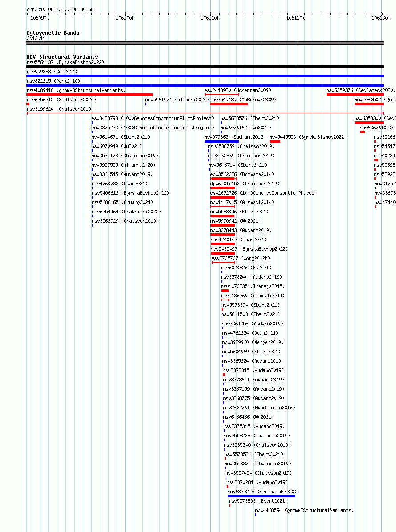Screen dimensions: 396x532
Task: Click nsv6070949 (Wu2021) label
Action: (117, 146)
